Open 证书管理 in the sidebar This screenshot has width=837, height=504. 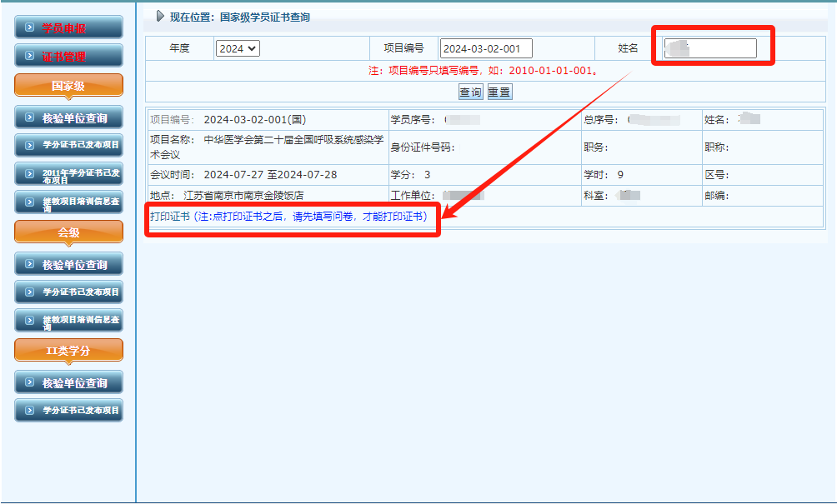click(68, 56)
